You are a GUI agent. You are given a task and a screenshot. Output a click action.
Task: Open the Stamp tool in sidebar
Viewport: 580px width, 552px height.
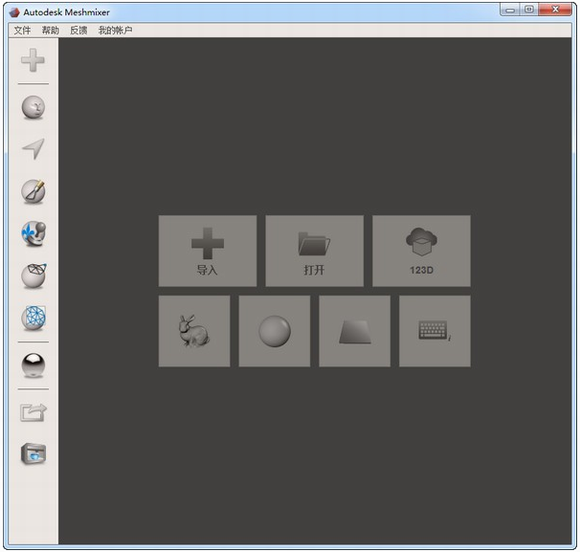[33, 233]
